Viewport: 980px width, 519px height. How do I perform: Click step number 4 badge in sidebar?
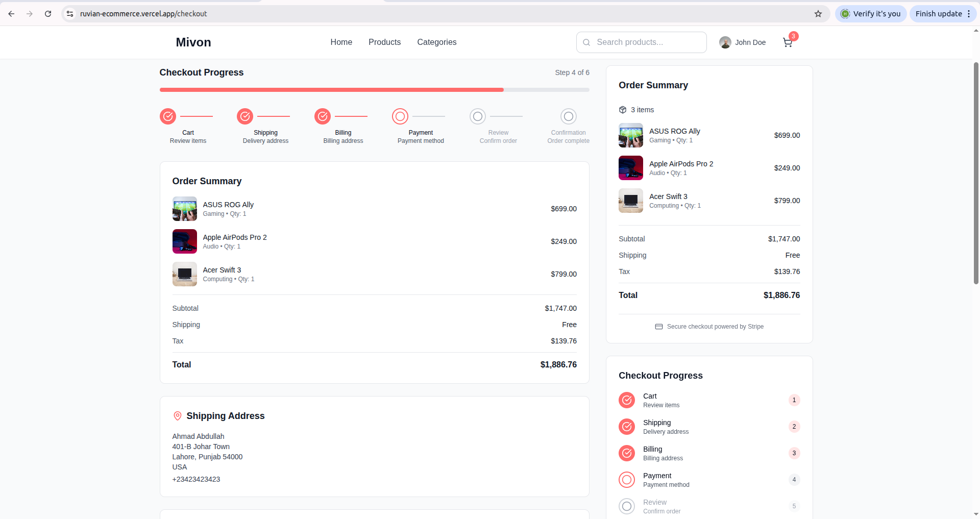794,480
